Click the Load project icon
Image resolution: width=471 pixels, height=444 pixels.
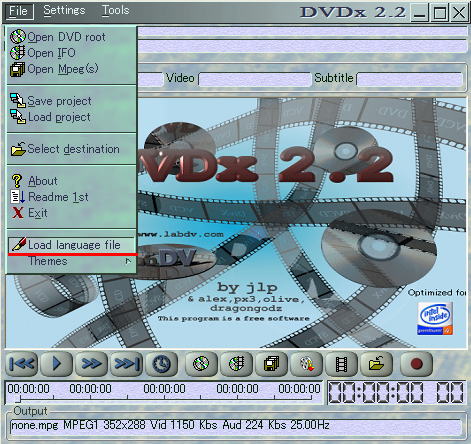coord(18,116)
